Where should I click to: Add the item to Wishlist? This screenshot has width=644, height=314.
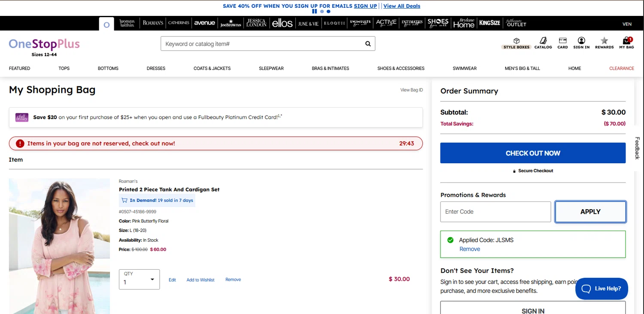coord(200,280)
